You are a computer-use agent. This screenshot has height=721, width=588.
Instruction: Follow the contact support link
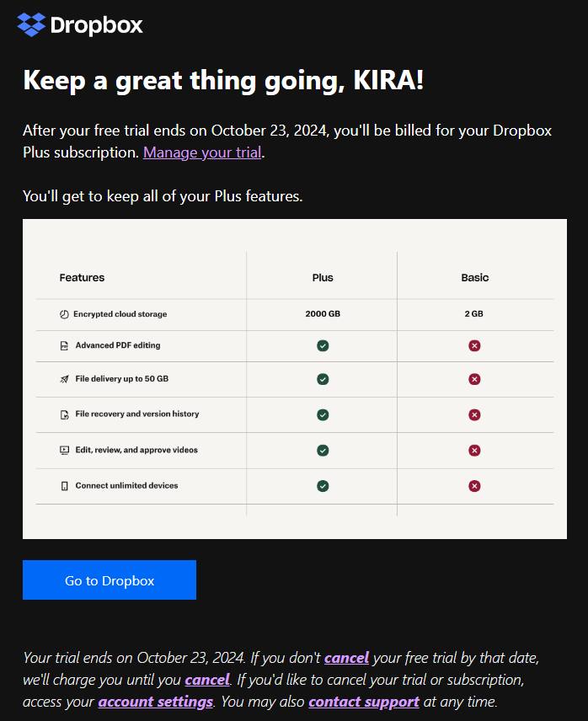(x=364, y=702)
